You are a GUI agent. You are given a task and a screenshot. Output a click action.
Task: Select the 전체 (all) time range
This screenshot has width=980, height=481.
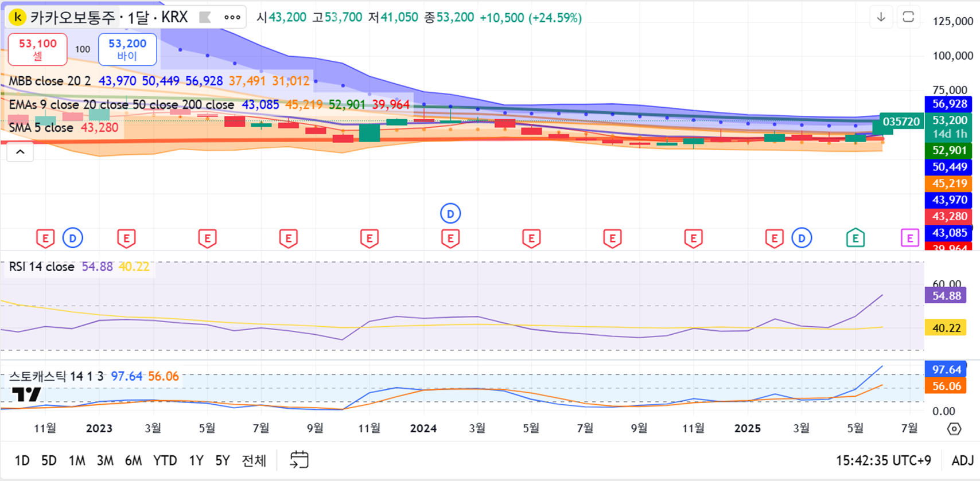coord(254,460)
